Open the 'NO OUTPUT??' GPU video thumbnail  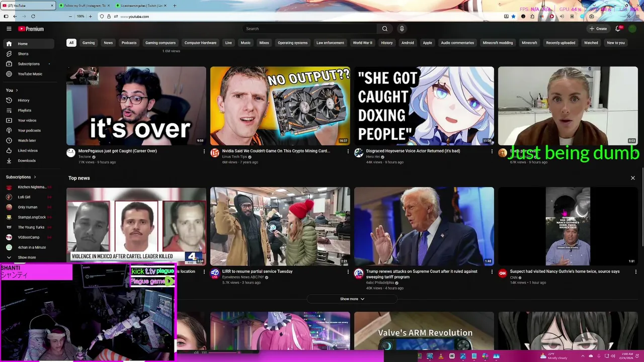tap(280, 106)
